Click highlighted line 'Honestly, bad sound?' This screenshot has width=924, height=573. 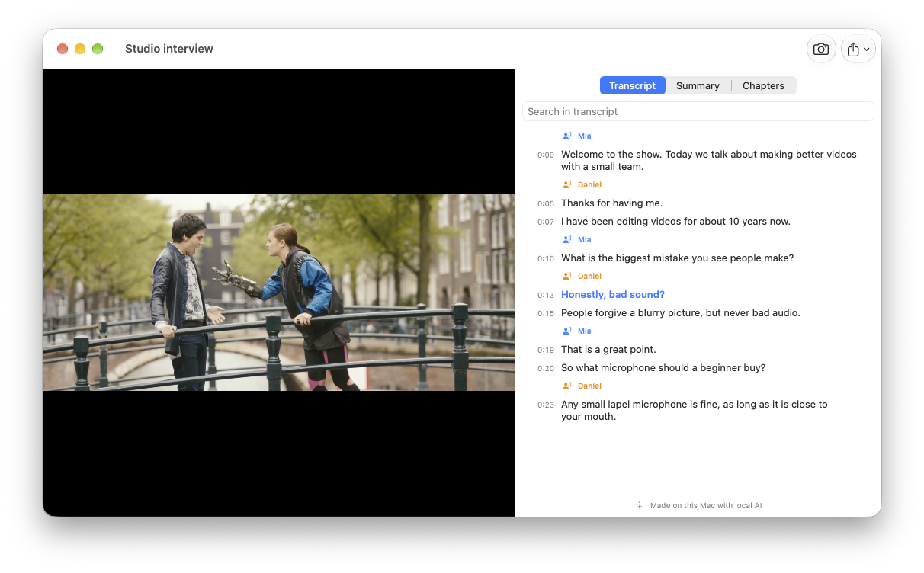tap(613, 294)
